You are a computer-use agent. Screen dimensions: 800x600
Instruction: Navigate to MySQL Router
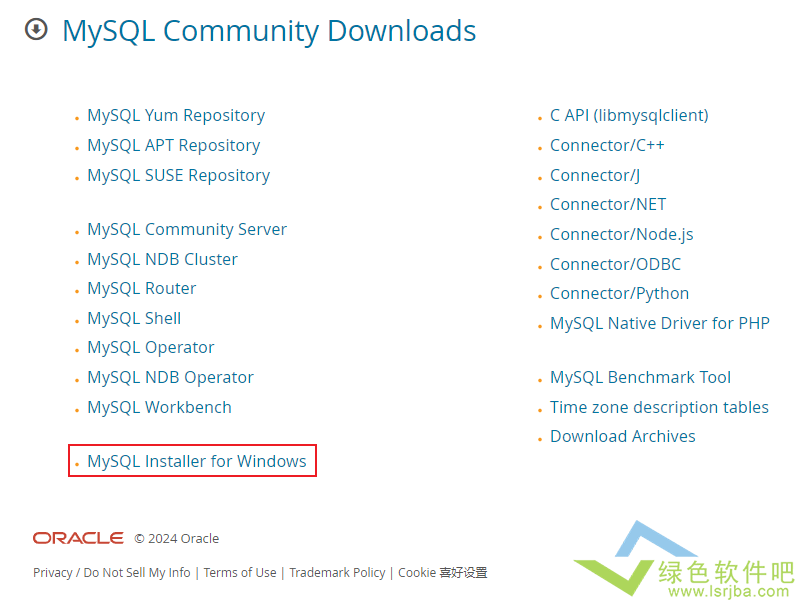pos(141,289)
